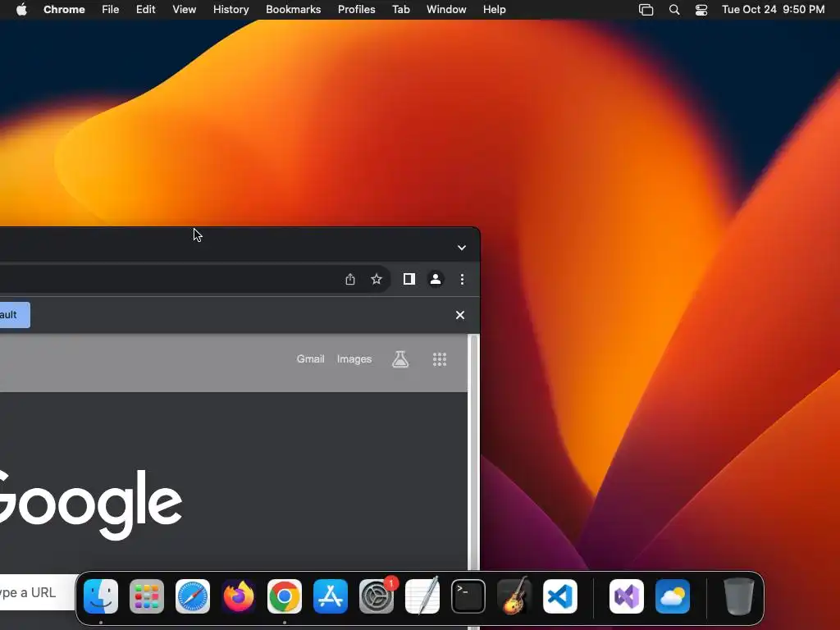Open the Tab menu
This screenshot has height=630, width=840.
coord(400,10)
